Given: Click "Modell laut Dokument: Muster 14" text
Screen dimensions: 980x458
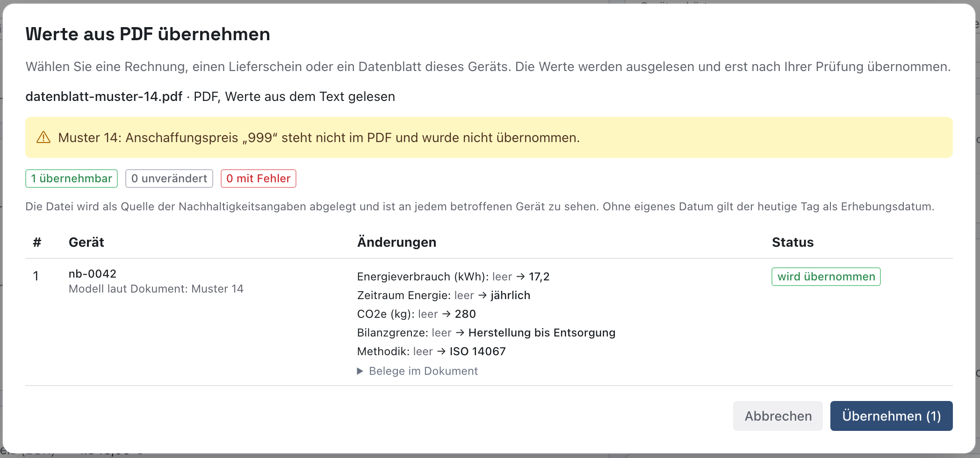Looking at the screenshot, I should tap(156, 289).
